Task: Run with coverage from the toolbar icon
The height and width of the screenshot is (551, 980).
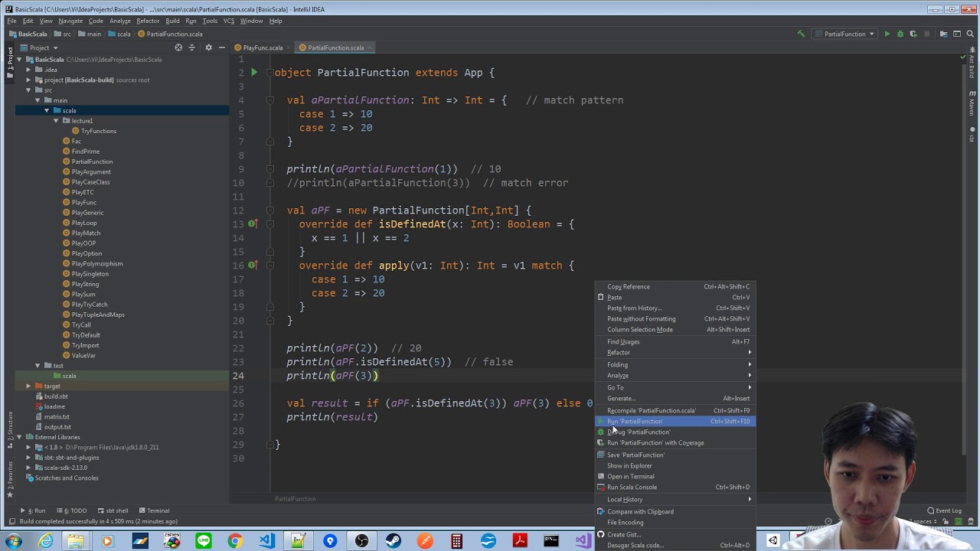Action: [913, 34]
